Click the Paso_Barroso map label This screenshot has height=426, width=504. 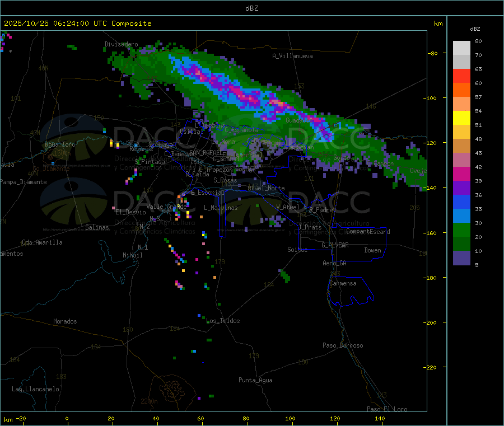coord(343,345)
